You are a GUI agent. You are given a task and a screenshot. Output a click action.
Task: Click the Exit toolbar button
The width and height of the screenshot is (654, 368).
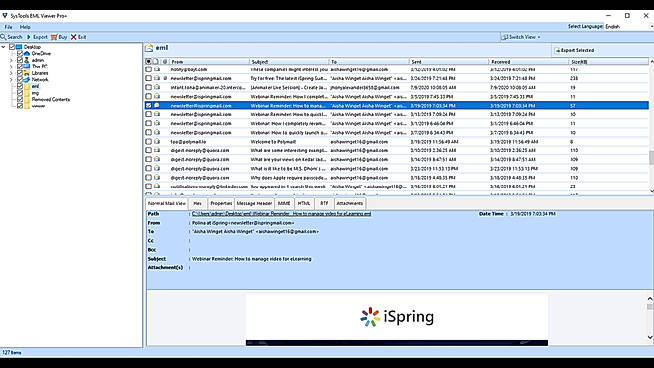[78, 37]
